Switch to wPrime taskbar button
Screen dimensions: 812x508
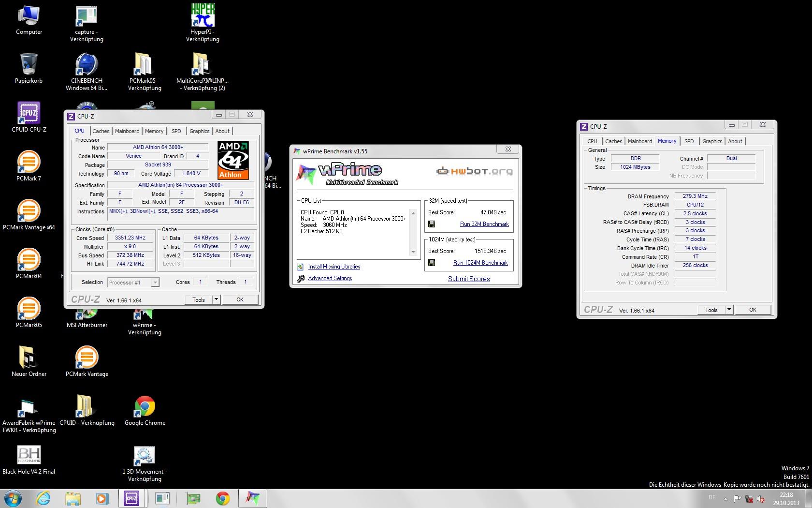click(x=253, y=498)
